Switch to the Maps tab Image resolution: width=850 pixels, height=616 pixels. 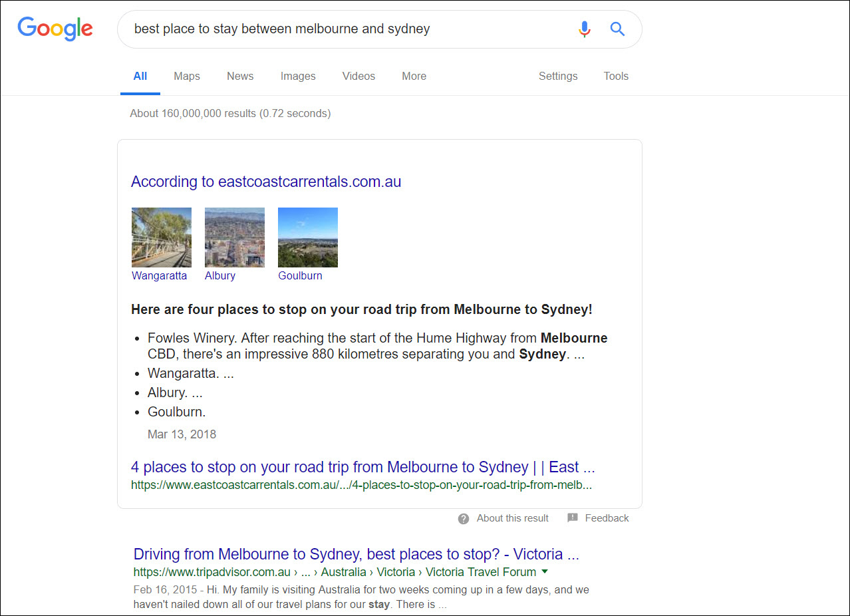coord(187,76)
